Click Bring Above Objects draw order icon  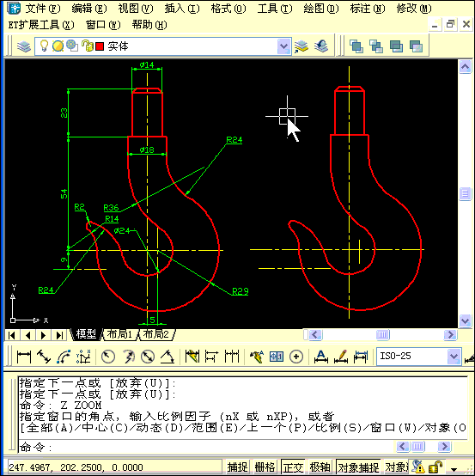tap(396, 46)
